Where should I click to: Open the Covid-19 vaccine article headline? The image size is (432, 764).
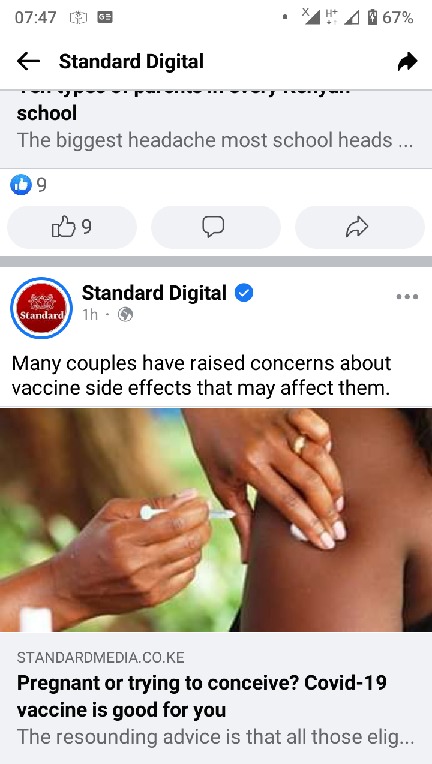(202, 697)
